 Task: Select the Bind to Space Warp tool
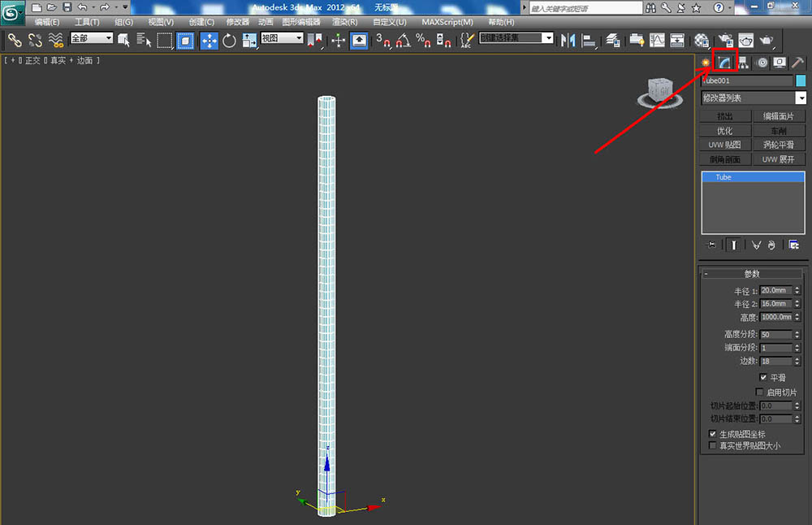coord(55,40)
